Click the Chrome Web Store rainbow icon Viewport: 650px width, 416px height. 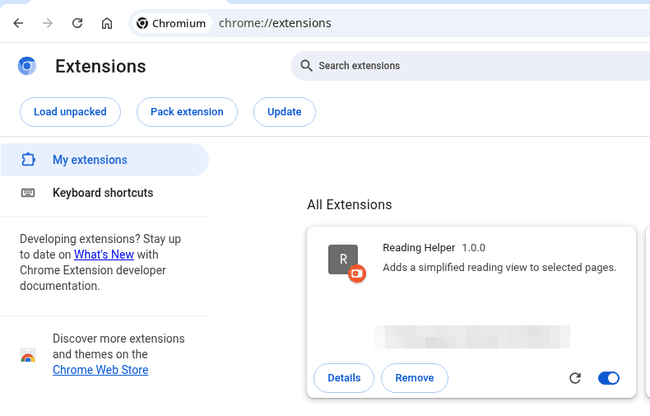tap(28, 355)
